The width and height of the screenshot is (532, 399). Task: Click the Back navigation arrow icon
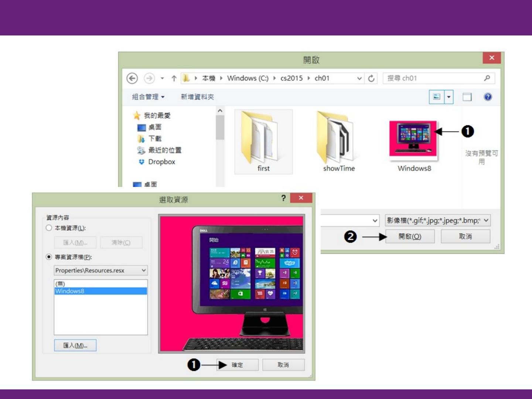pyautogui.click(x=132, y=78)
